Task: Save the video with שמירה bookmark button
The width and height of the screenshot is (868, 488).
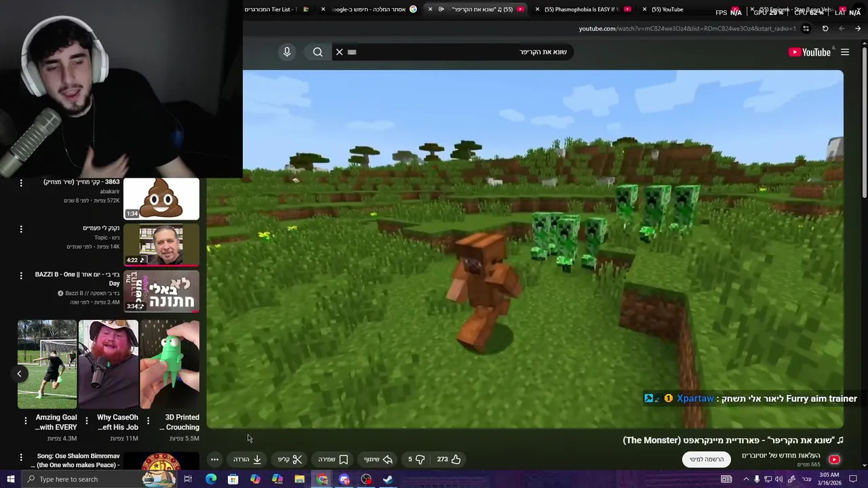Action: (x=333, y=460)
